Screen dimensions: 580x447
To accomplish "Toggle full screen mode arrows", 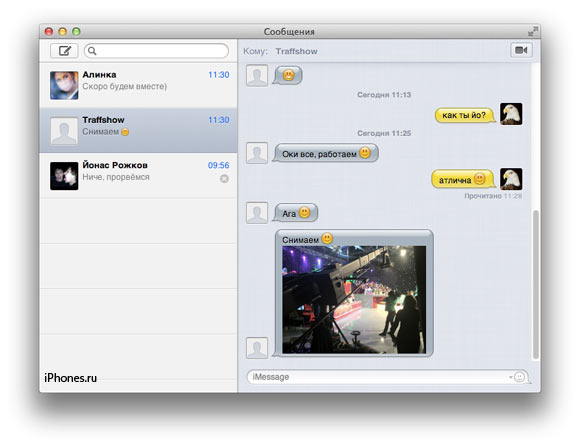I will (x=533, y=31).
